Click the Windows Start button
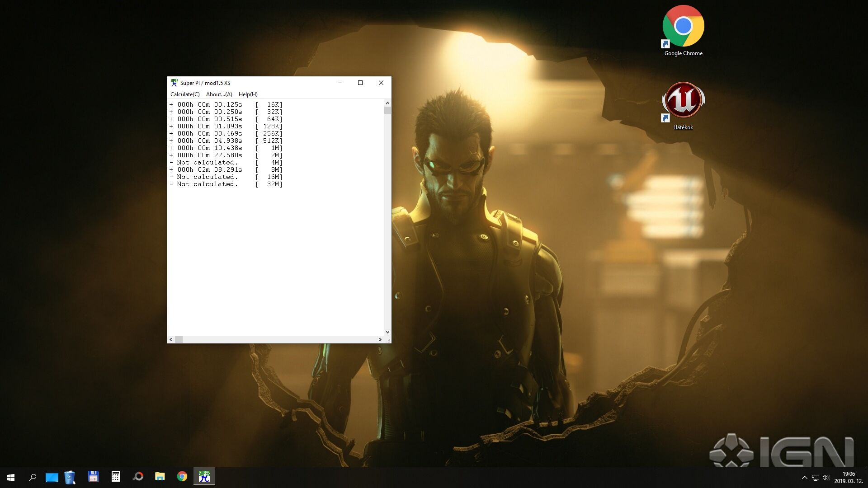 [x=11, y=477]
